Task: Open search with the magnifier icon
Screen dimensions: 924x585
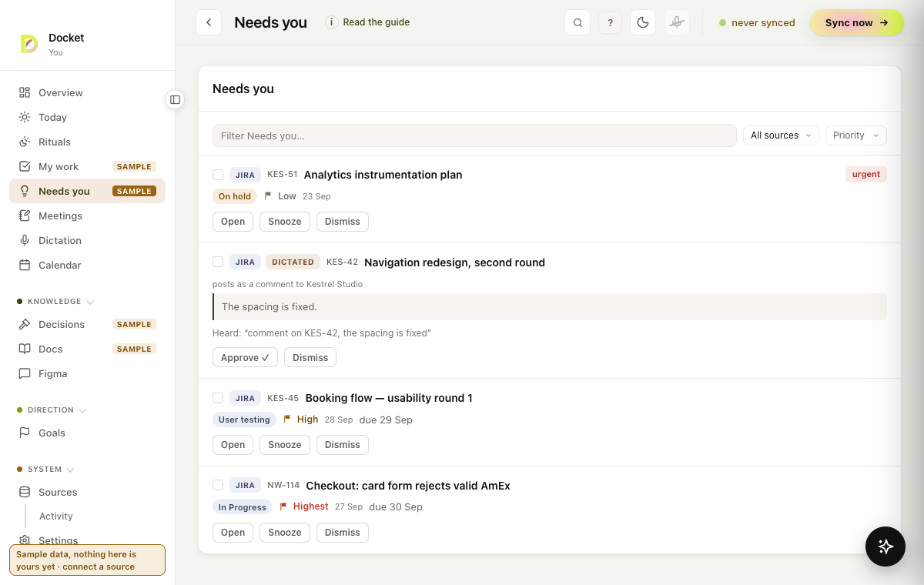Action: coord(577,22)
